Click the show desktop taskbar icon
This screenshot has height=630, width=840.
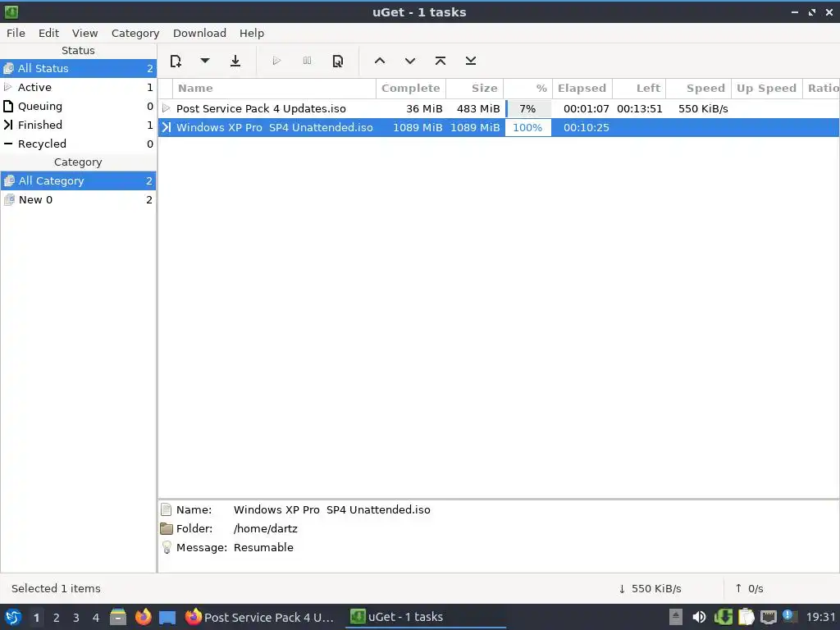click(167, 618)
